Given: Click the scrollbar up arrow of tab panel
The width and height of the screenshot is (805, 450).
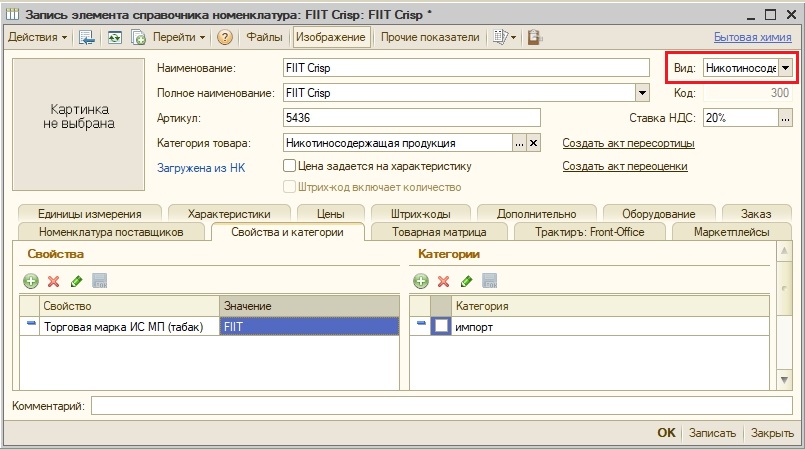Looking at the screenshot, I should [x=784, y=251].
